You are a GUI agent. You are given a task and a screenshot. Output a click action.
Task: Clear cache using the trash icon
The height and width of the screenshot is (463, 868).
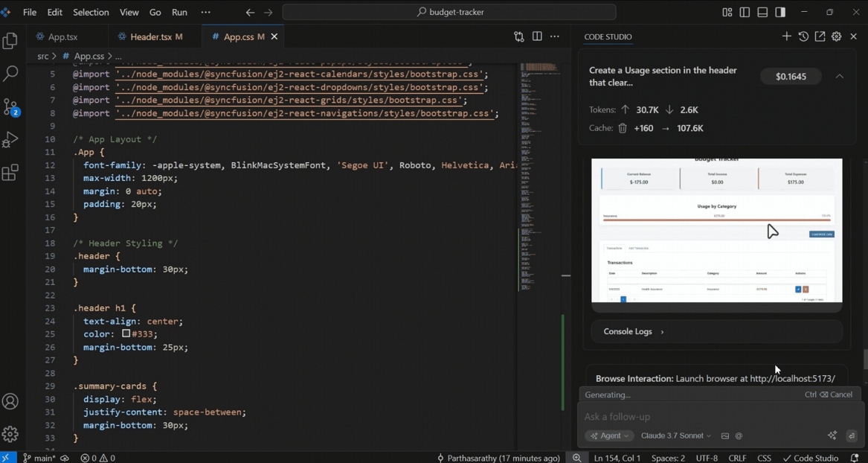pos(623,128)
